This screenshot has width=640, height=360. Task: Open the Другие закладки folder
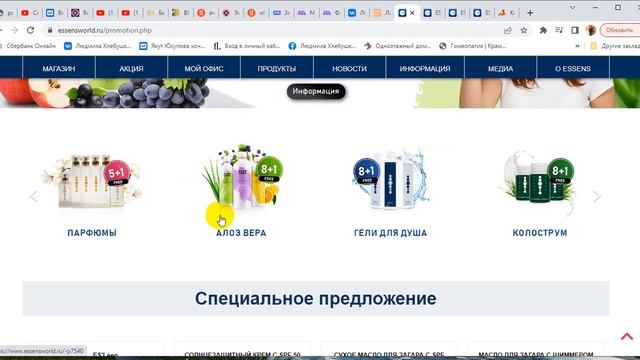[615, 46]
